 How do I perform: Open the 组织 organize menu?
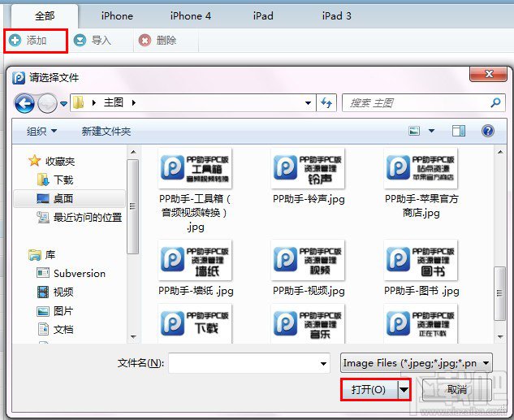pyautogui.click(x=41, y=132)
